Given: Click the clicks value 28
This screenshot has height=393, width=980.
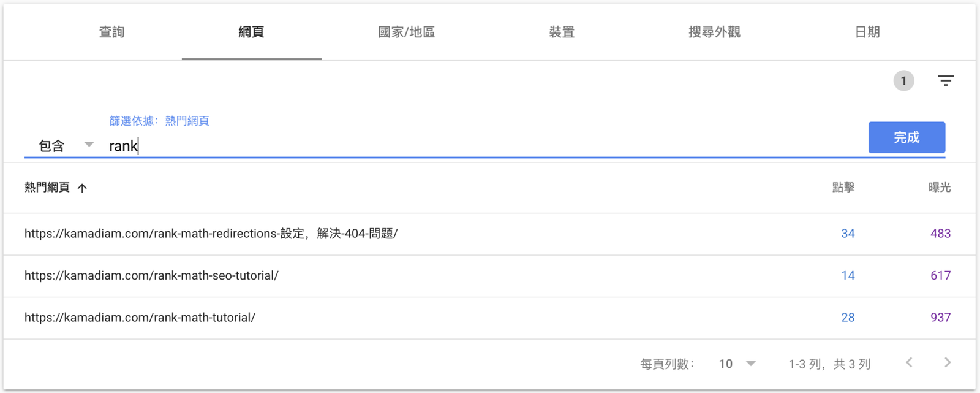Looking at the screenshot, I should pos(848,318).
